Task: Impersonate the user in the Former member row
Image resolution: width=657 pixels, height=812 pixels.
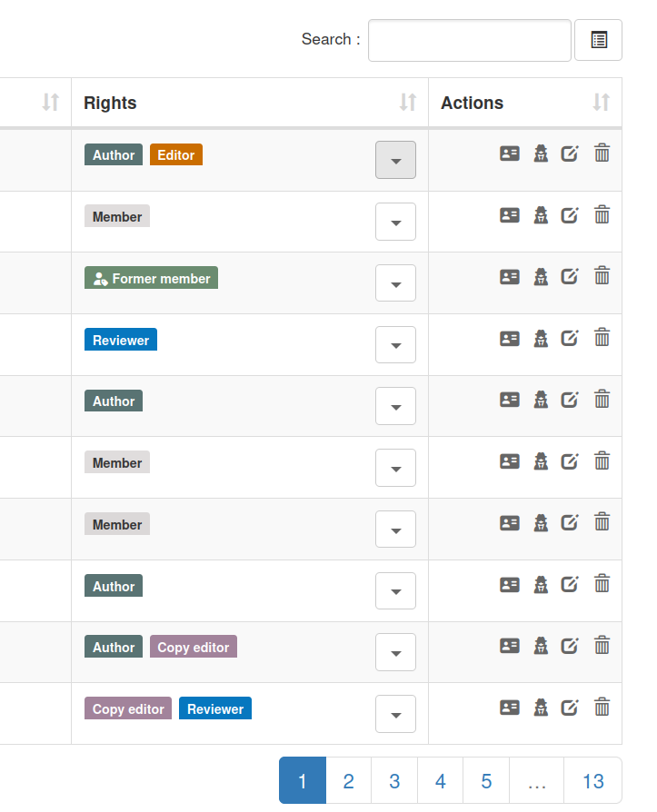Action: 541,276
